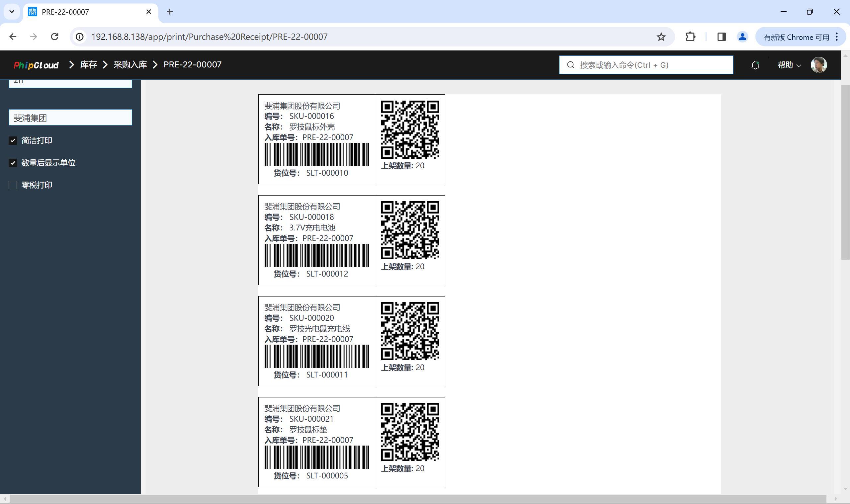Open a new browser tab
The width and height of the screenshot is (850, 504).
click(x=170, y=12)
